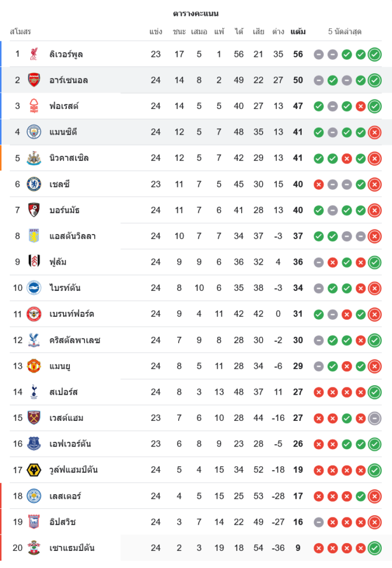Click the สโมสร column header
Viewport: 392px width, 568px height.
click(20, 31)
